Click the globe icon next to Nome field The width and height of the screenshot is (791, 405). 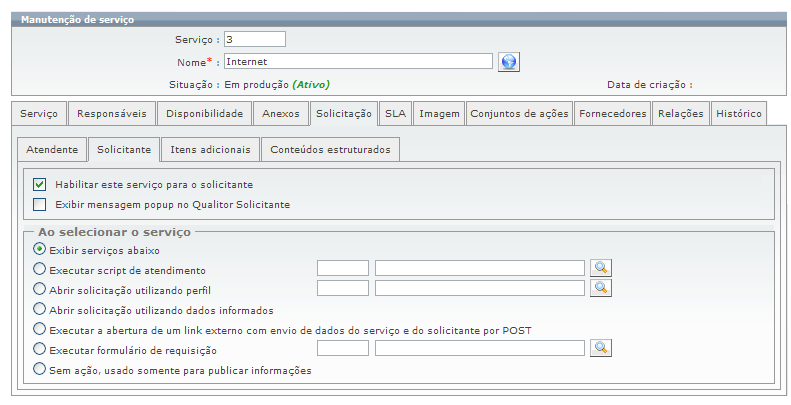coord(509,62)
